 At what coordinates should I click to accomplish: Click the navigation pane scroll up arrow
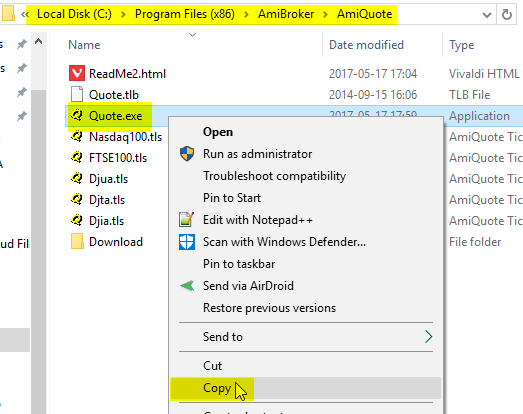pyautogui.click(x=39, y=42)
